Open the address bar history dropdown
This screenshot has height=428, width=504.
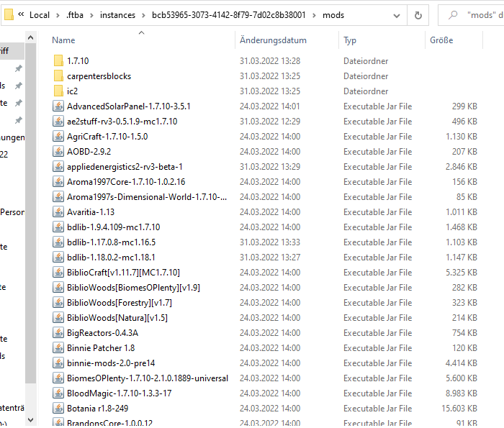coord(397,15)
